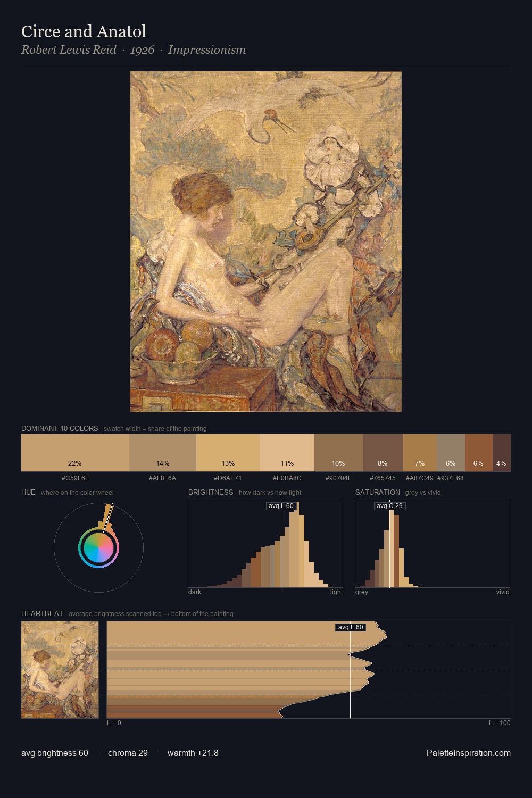The height and width of the screenshot is (798, 532).
Task: Click the 'BRIGHTNESS' section heading
Action: click(211, 492)
